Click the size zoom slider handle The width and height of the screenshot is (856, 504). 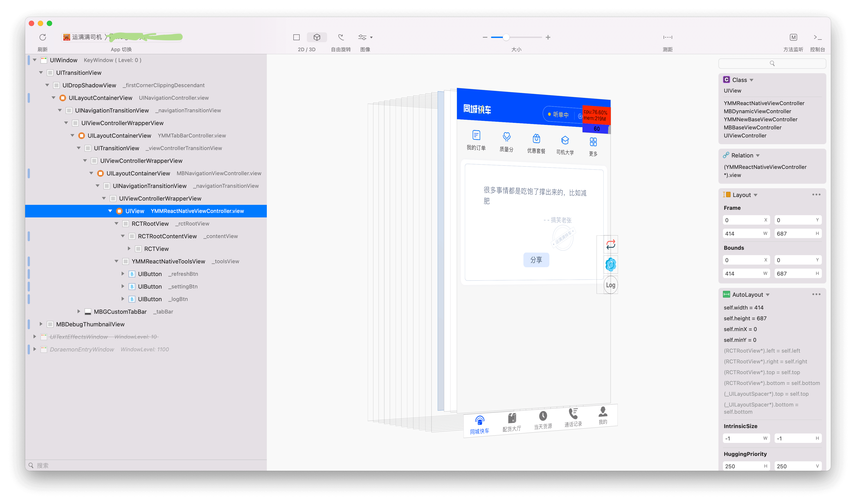click(x=506, y=37)
